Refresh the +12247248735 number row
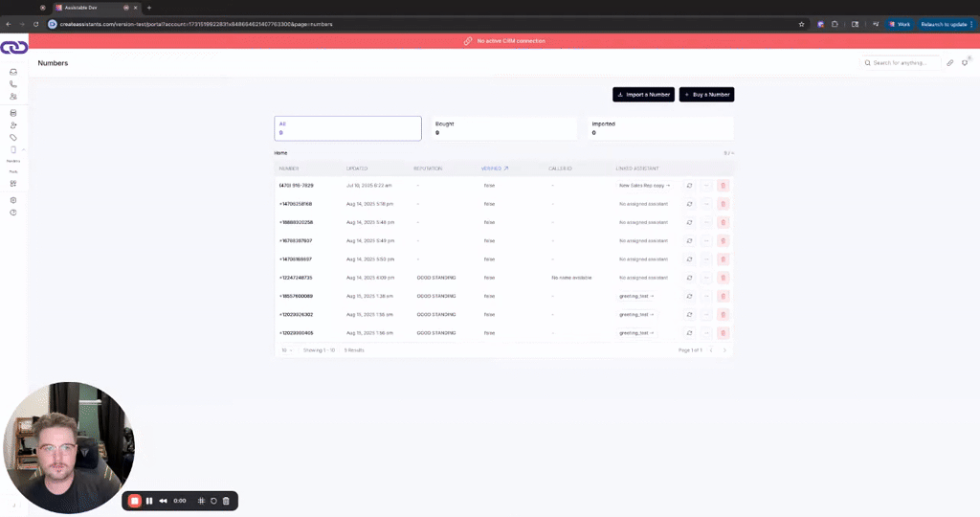 click(x=689, y=278)
